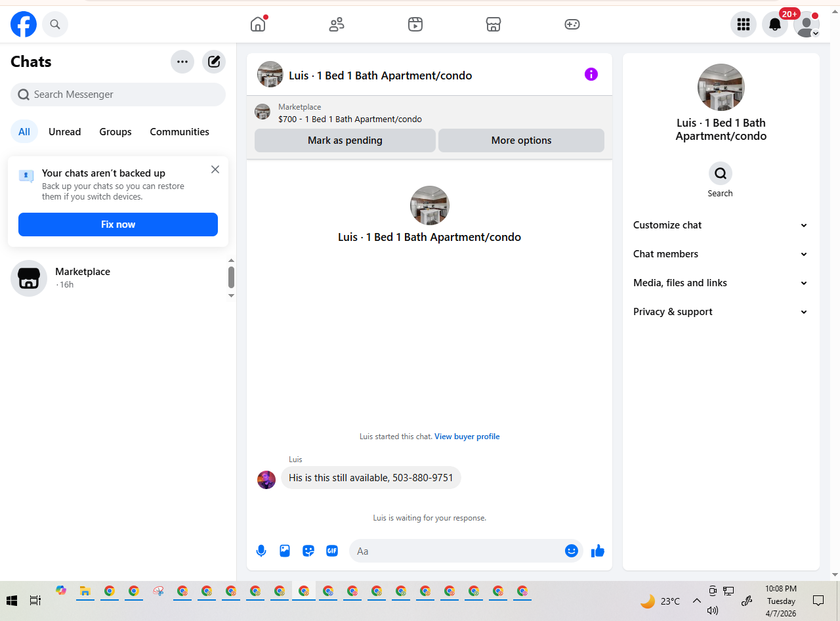
Task: Open the View buyer profile link
Action: [467, 437]
